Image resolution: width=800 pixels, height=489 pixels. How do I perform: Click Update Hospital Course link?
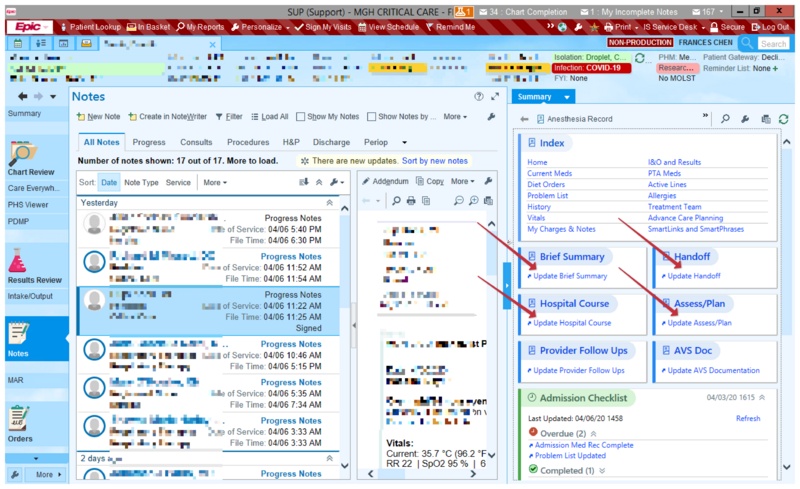(x=572, y=323)
